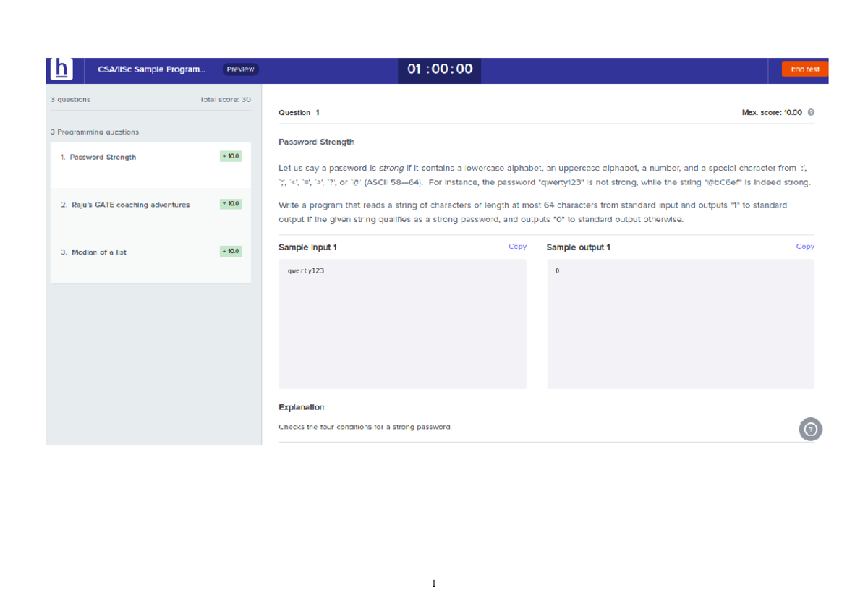Image resolution: width=868 pixels, height=614 pixels.
Task: Click the 01:00:00 countdown timer
Action: [x=440, y=69]
